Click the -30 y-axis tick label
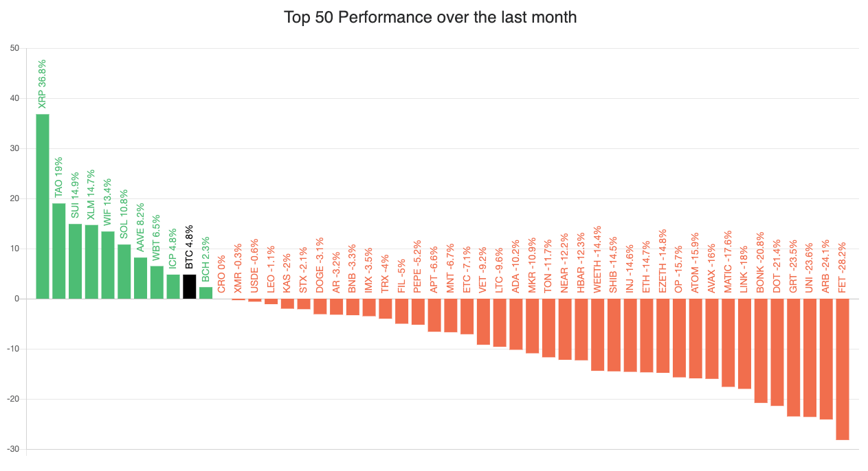Screen dimensions: 868x471 click(13, 449)
